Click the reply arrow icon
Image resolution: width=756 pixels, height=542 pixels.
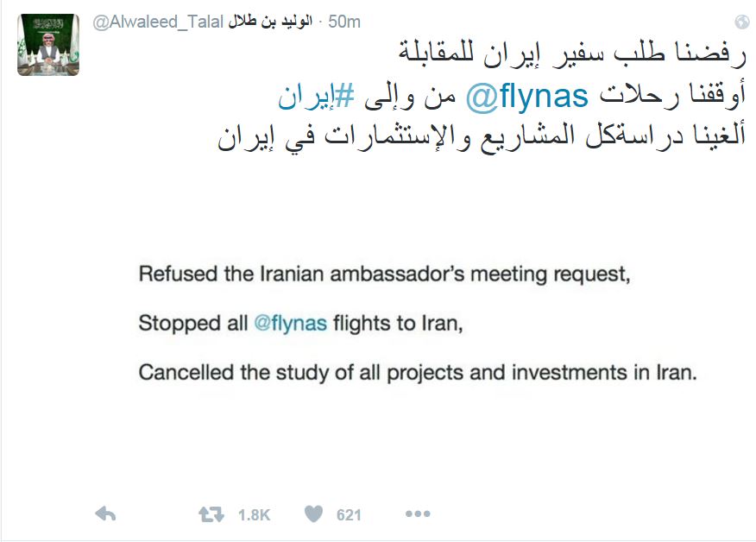click(x=105, y=514)
